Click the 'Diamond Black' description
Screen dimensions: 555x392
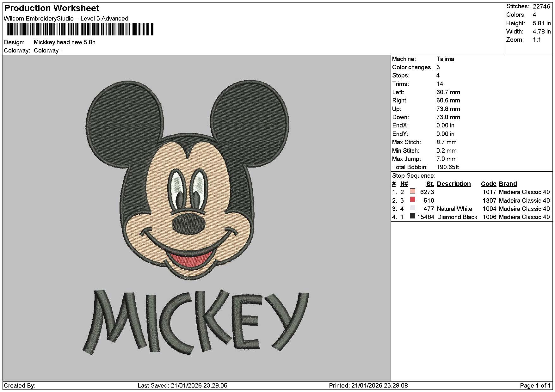pyautogui.click(x=457, y=217)
